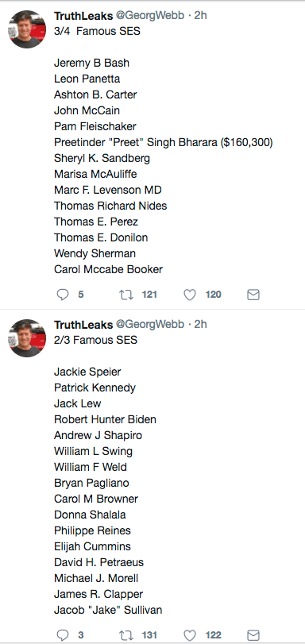The width and height of the screenshot is (305, 644).
Task: Like the 2/3 Famous SES tweet
Action: (190, 635)
